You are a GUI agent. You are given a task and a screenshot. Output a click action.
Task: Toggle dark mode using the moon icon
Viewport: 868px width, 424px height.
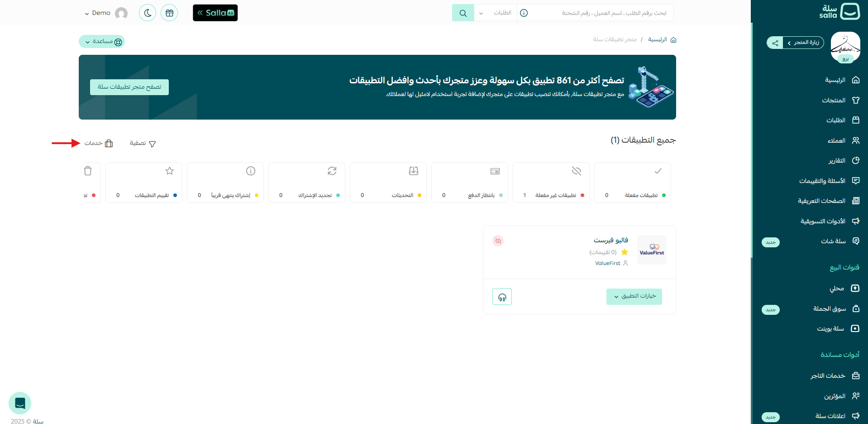(147, 13)
